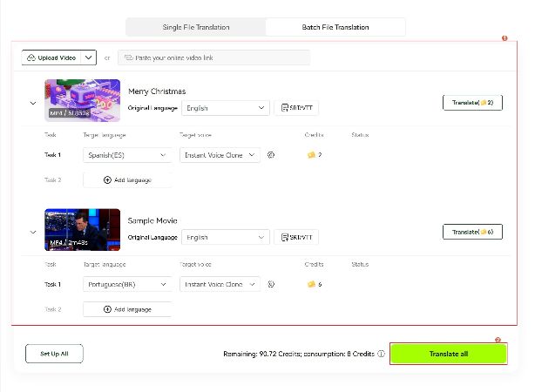The height and width of the screenshot is (392, 535).
Task: Switch to Single File Translation tab
Action: [x=196, y=27]
